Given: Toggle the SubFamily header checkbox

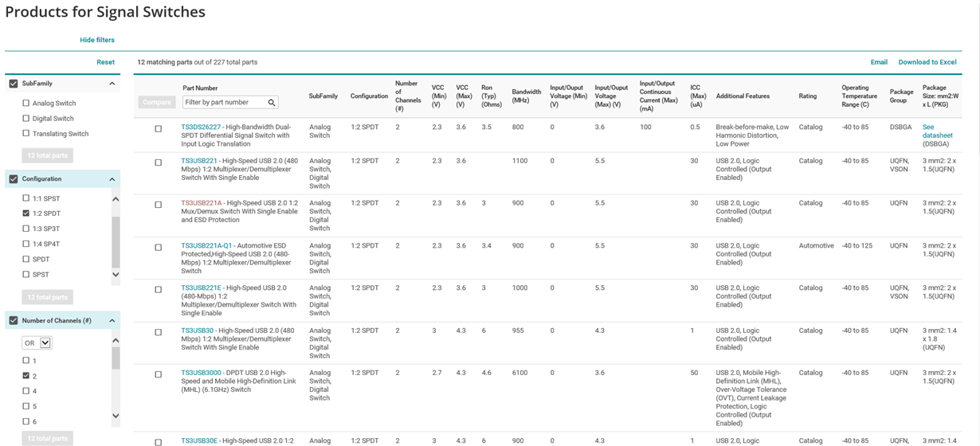Looking at the screenshot, I should tap(14, 84).
